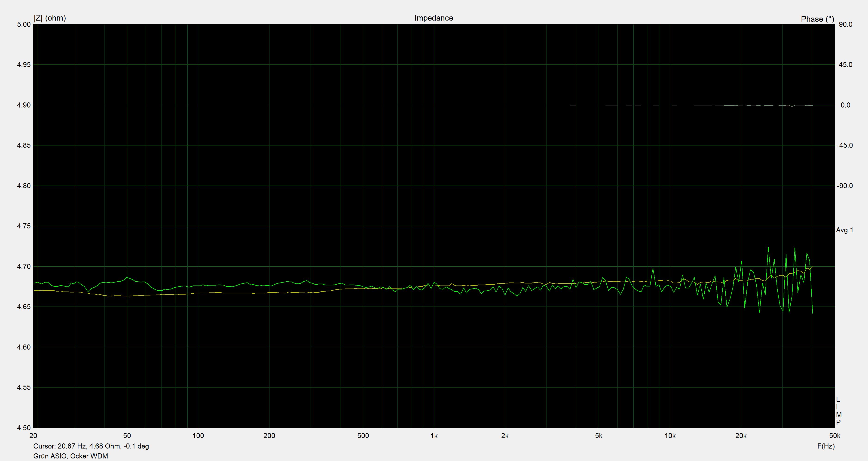This screenshot has height=461, width=868.
Task: Click the 4.90 ohm axis value
Action: click(x=24, y=105)
